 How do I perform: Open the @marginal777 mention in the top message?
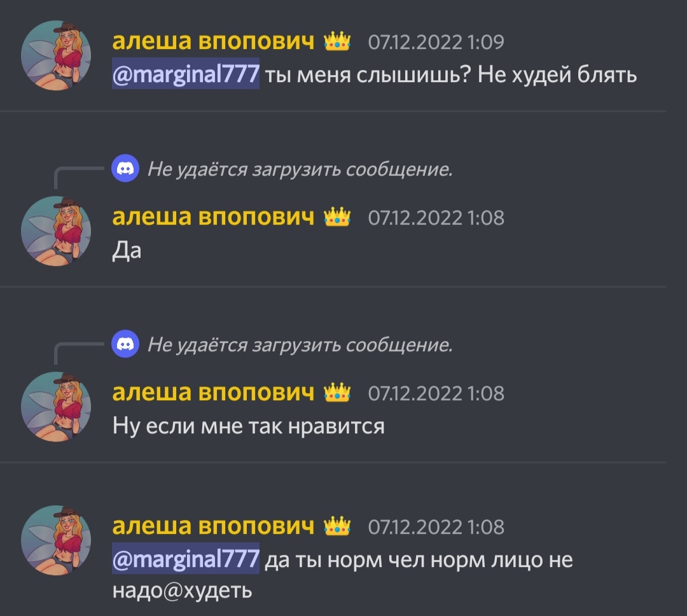(x=186, y=74)
